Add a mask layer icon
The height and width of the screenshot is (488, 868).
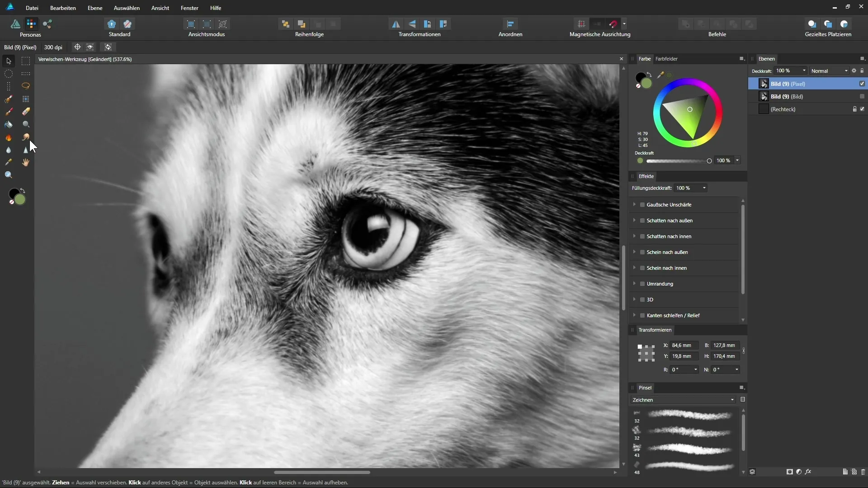tap(789, 472)
